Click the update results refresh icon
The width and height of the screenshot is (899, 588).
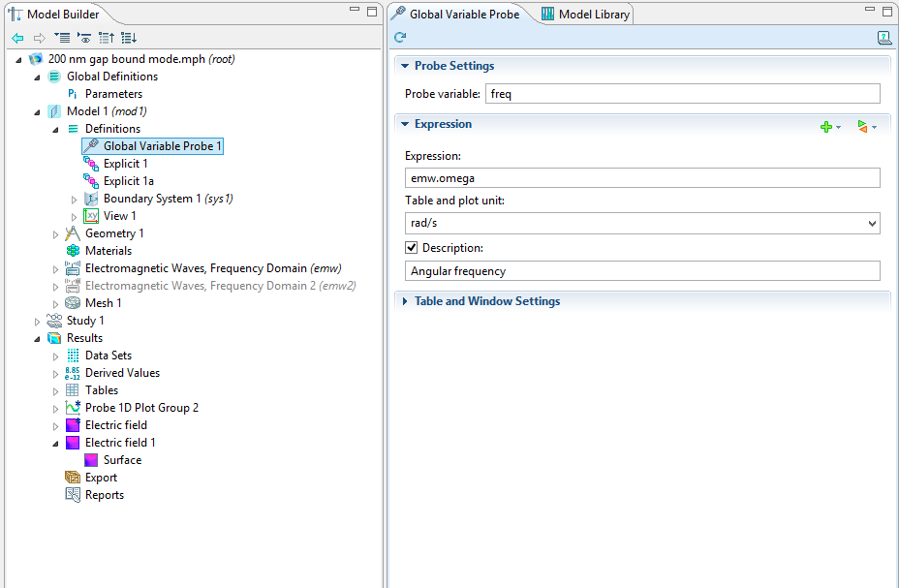(x=400, y=38)
